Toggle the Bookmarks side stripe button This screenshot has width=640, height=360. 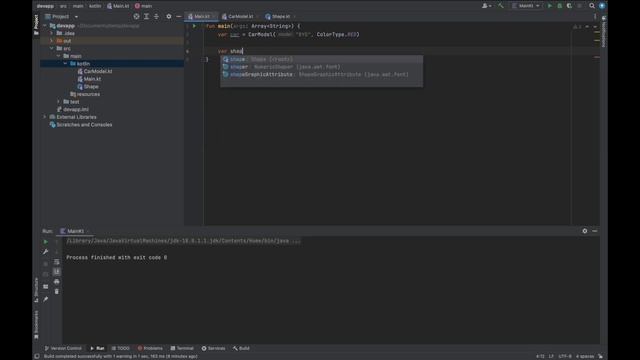[36, 325]
